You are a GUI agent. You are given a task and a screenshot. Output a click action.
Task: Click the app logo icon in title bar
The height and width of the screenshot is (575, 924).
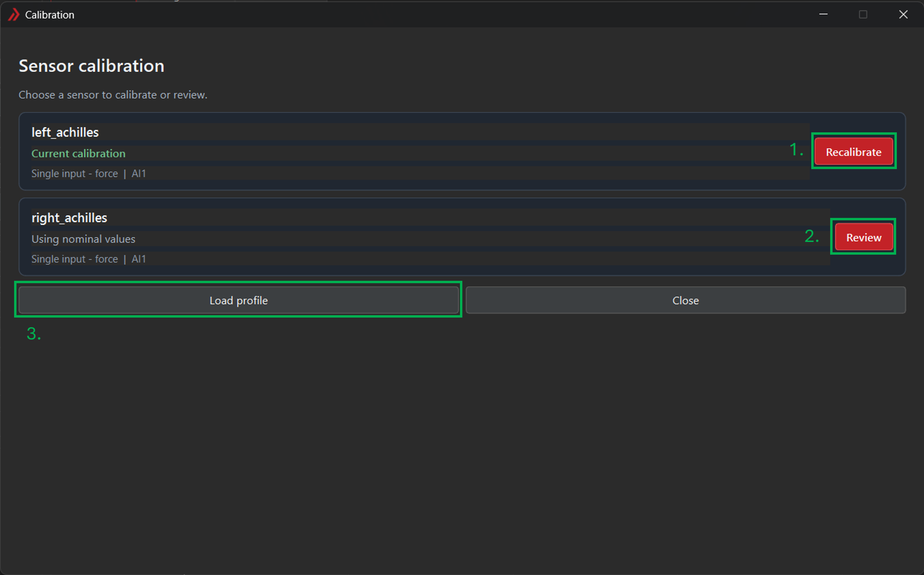(x=14, y=15)
